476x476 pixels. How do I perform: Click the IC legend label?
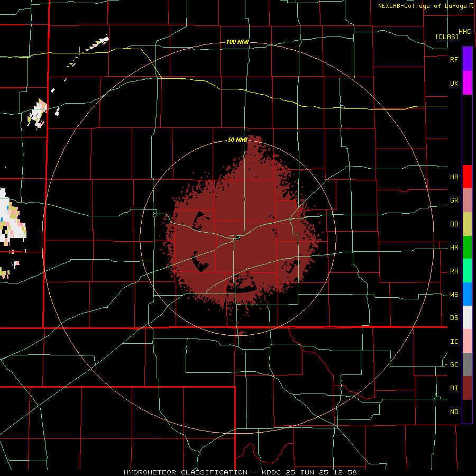454,342
